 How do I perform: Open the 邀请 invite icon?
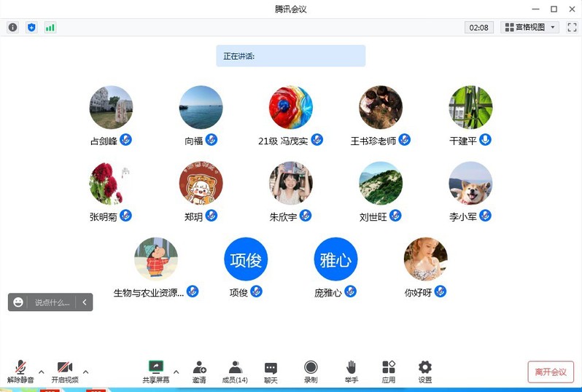[x=199, y=372]
